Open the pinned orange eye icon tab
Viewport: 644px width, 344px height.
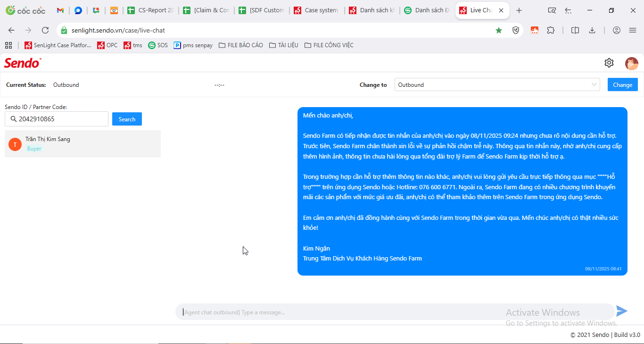[114, 10]
